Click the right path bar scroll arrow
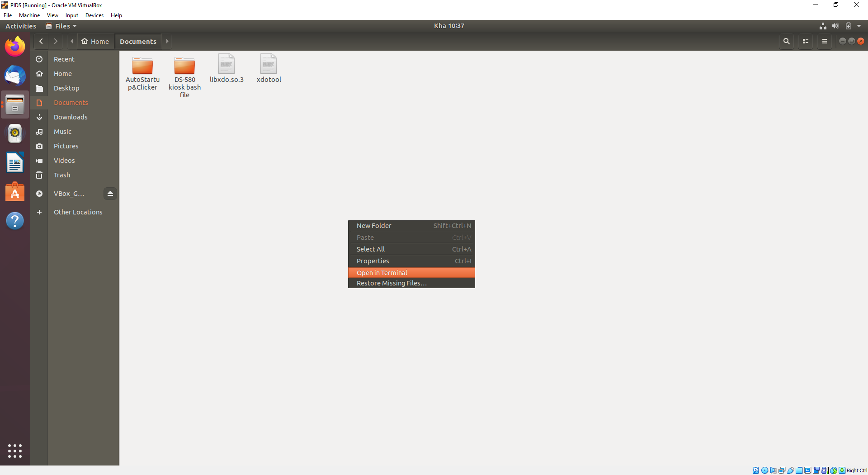The height and width of the screenshot is (475, 868). pyautogui.click(x=167, y=41)
